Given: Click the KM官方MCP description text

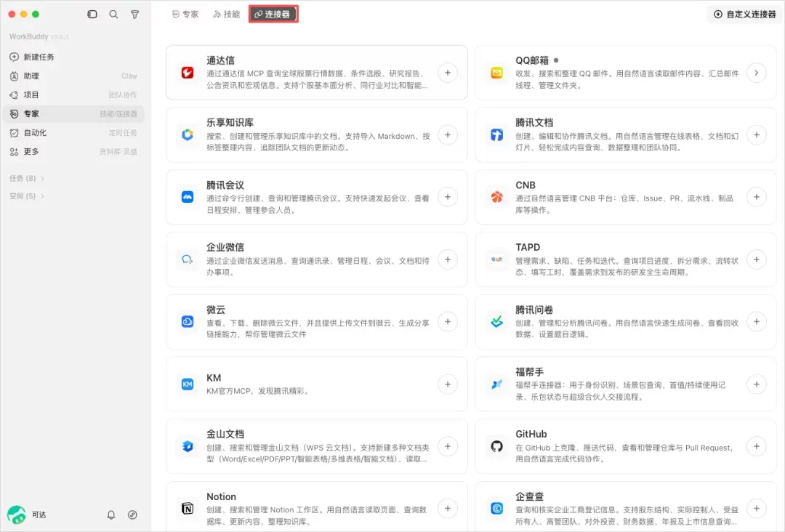Looking at the screenshot, I should tap(258, 391).
